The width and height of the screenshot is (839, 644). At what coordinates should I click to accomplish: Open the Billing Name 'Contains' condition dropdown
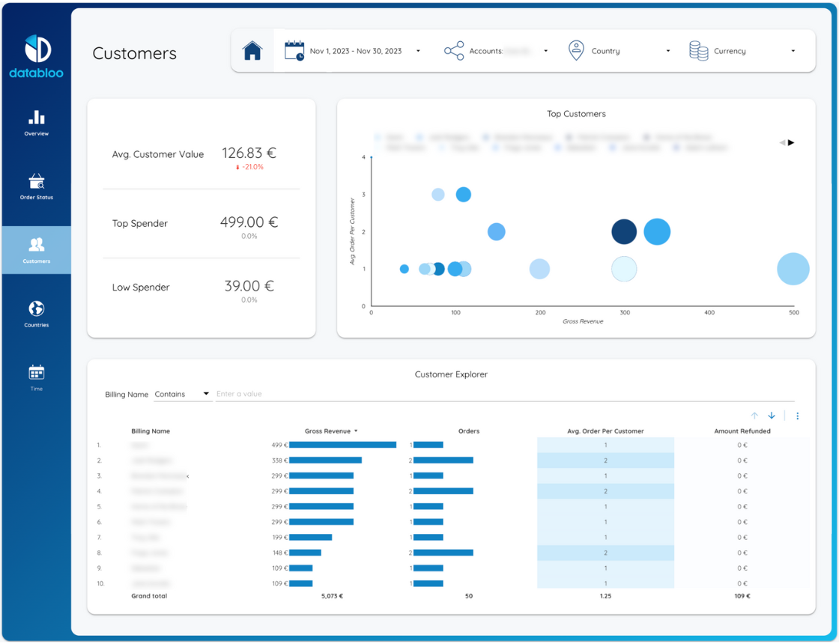[182, 394]
